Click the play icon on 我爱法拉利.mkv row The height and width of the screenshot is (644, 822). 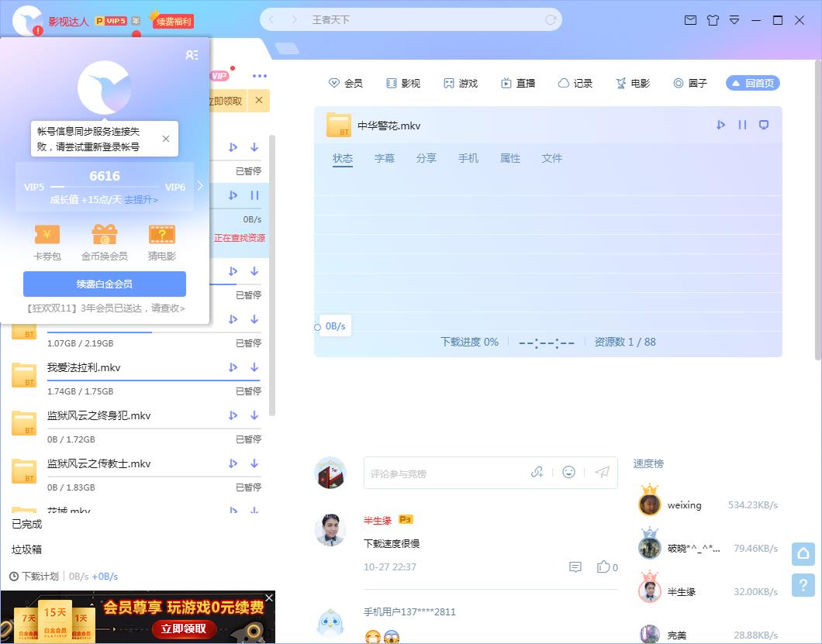233,367
